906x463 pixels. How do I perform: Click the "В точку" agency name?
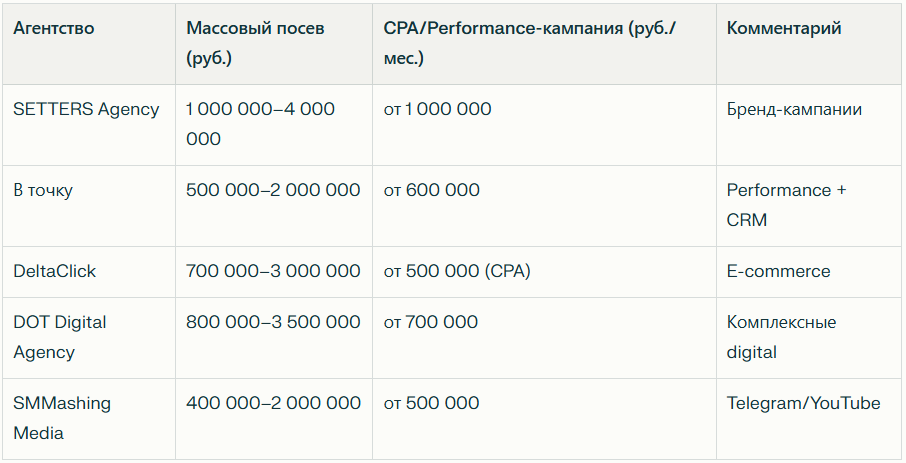pos(43,190)
